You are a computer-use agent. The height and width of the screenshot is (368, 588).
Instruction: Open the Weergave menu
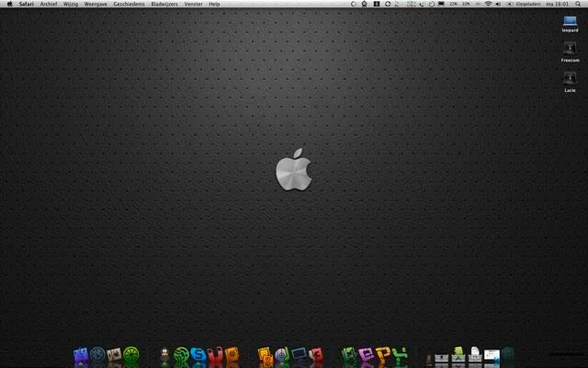96,4
